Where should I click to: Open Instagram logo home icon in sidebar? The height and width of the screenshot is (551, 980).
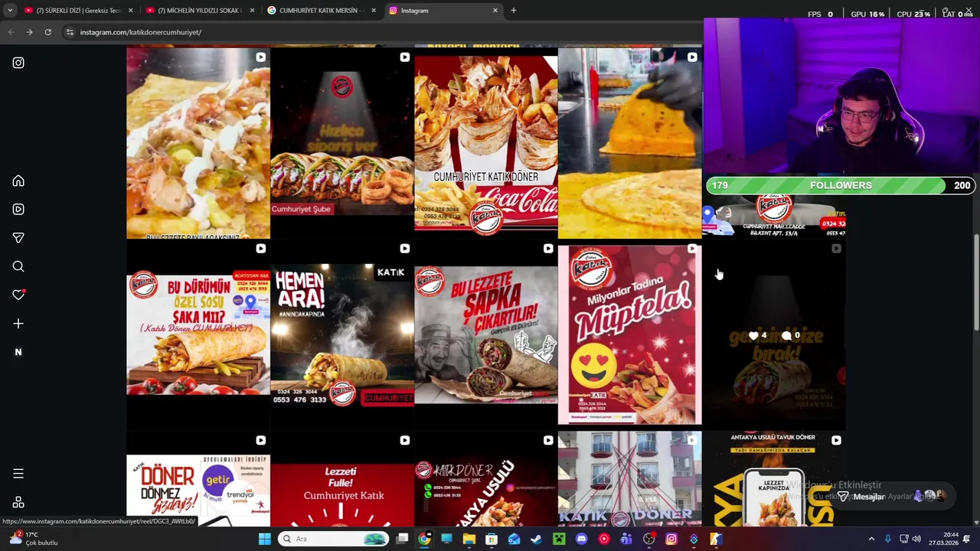(18, 63)
